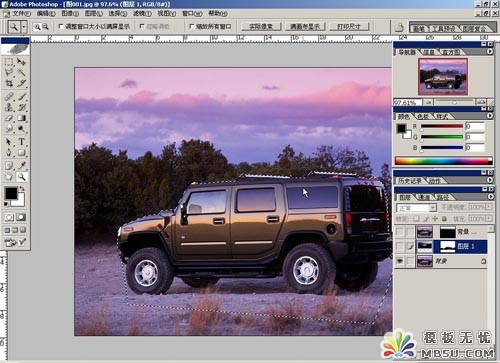Click the Zoom Out icon in options bar

coord(45,27)
